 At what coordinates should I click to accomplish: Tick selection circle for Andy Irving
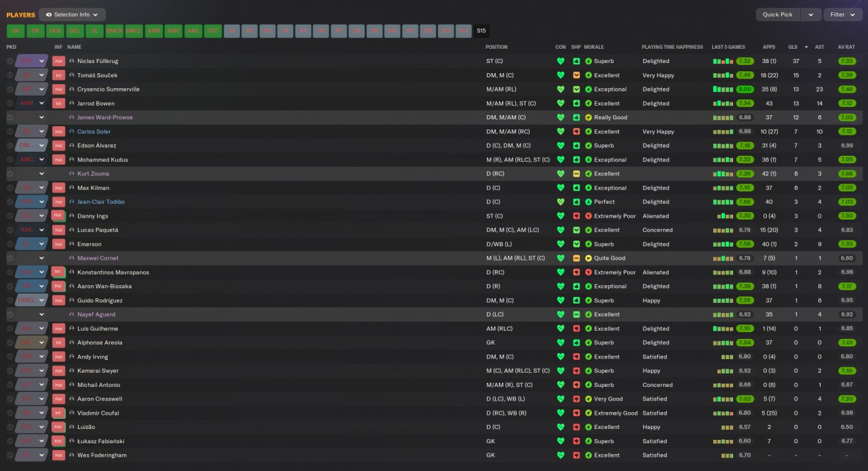click(x=9, y=357)
